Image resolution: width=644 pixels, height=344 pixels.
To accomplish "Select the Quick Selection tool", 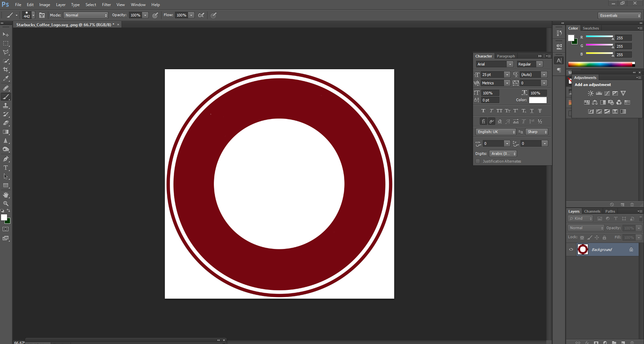I will (x=6, y=61).
